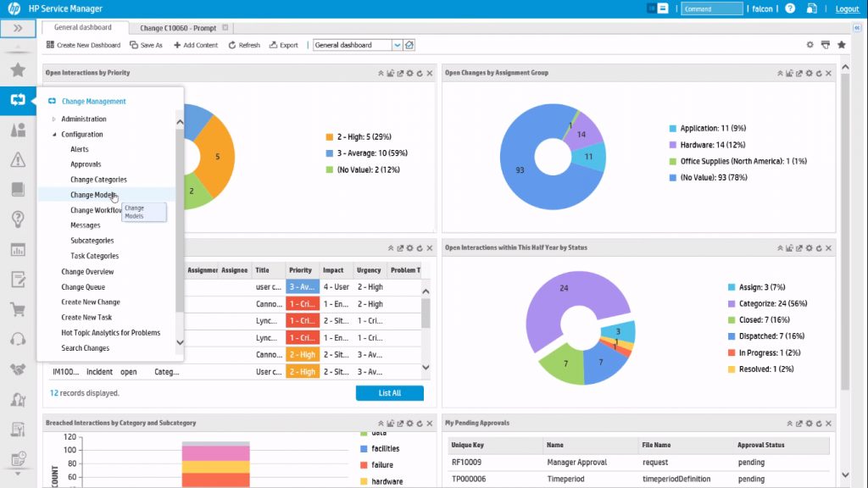Click the starred favorites icon in sidebar

point(18,71)
